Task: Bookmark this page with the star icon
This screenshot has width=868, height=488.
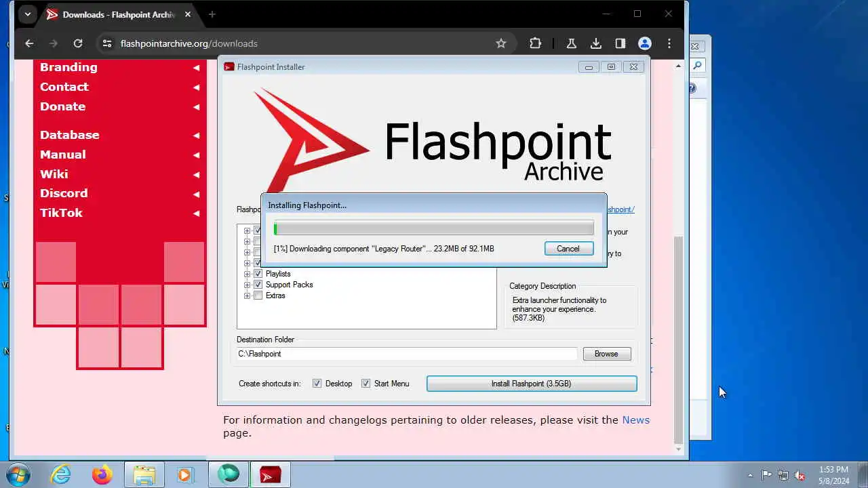Action: tap(501, 43)
